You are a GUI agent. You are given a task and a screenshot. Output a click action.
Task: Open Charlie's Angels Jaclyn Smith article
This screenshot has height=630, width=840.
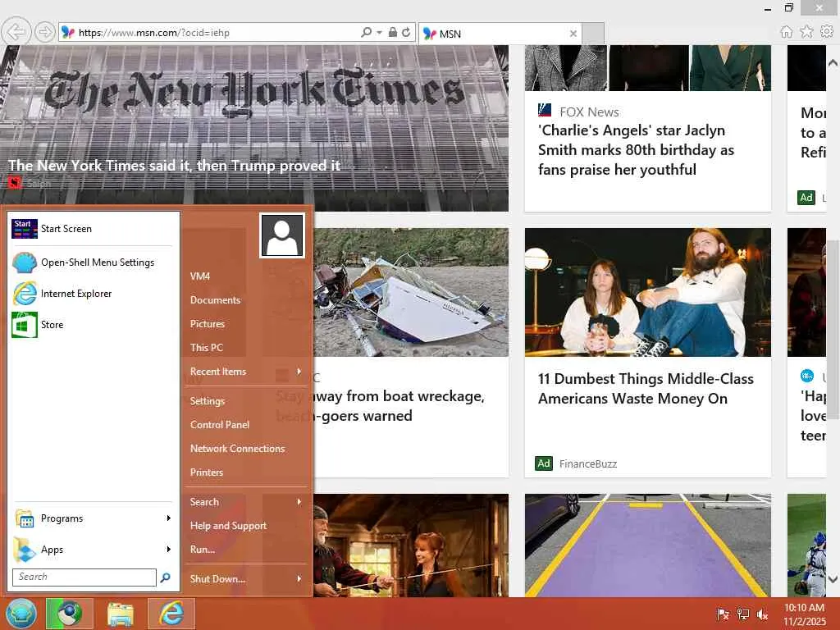tap(636, 150)
